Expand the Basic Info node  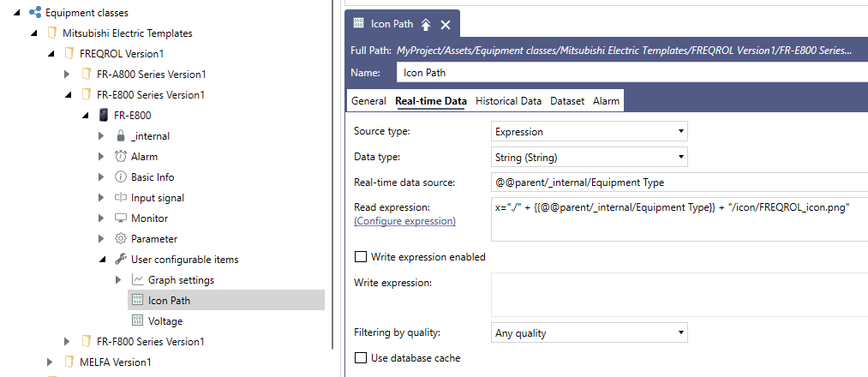click(x=101, y=177)
